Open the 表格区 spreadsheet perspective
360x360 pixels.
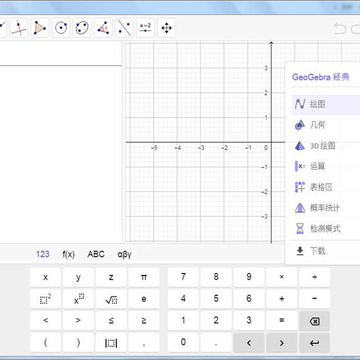coord(326,187)
